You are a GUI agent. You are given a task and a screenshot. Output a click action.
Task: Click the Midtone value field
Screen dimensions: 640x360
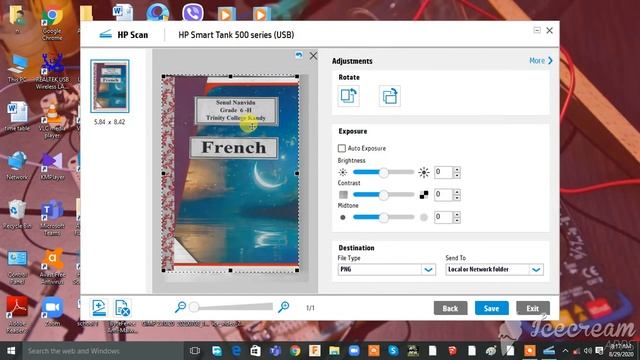point(443,217)
